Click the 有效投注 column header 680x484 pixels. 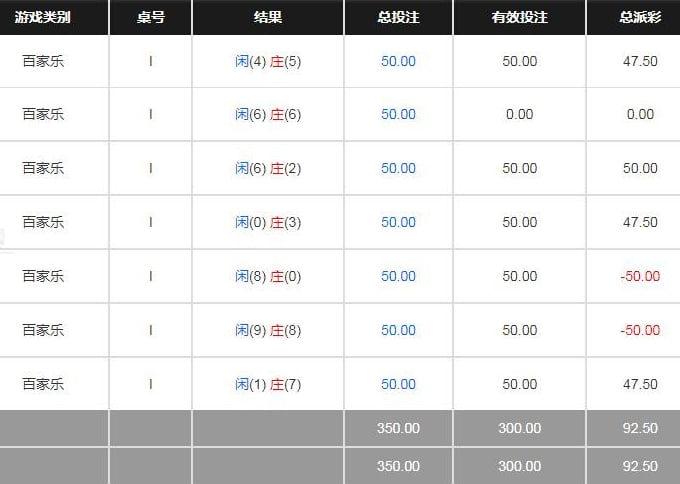click(x=519, y=17)
